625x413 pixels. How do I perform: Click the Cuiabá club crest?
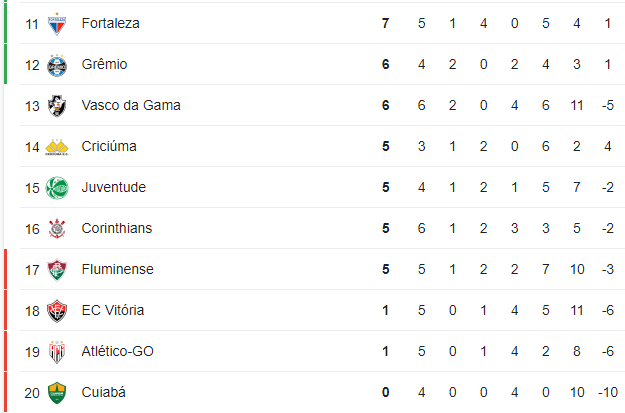57,393
